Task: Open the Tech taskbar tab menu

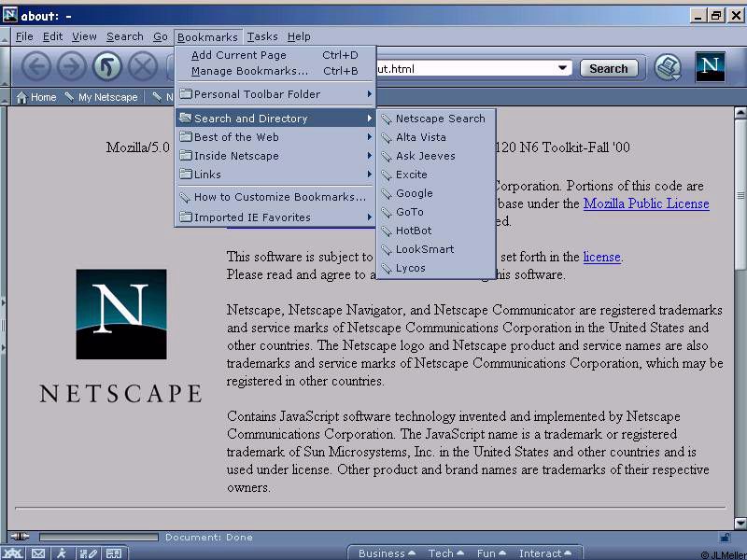Action: [446, 553]
